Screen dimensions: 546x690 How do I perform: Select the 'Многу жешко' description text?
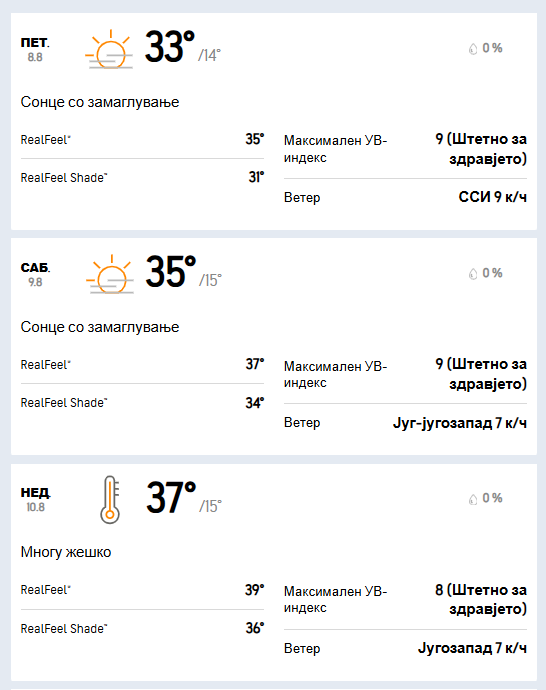(x=66, y=552)
